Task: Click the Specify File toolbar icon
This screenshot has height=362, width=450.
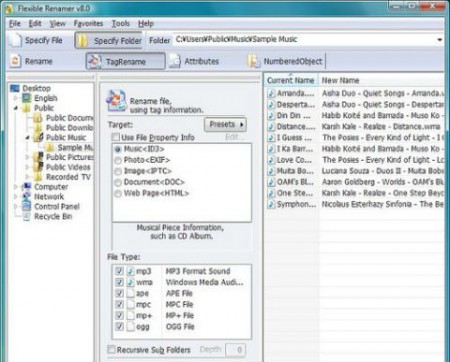Action: point(15,40)
